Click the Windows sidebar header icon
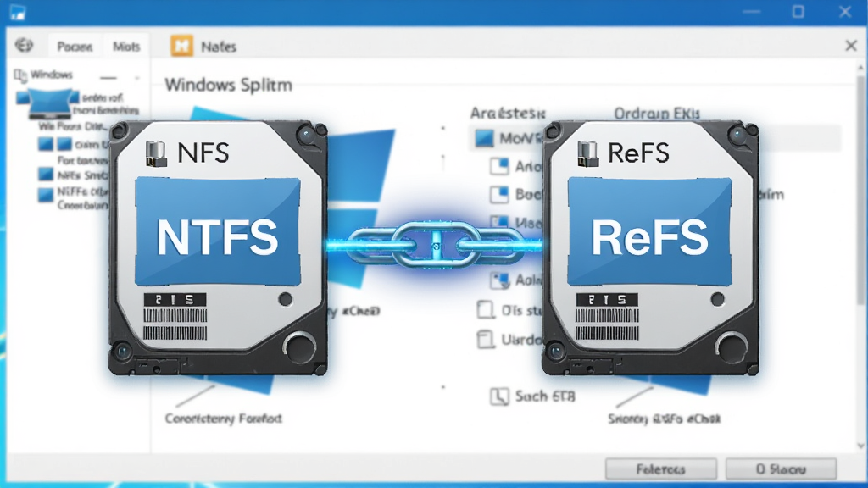This screenshot has height=488, width=868. pos(20,75)
